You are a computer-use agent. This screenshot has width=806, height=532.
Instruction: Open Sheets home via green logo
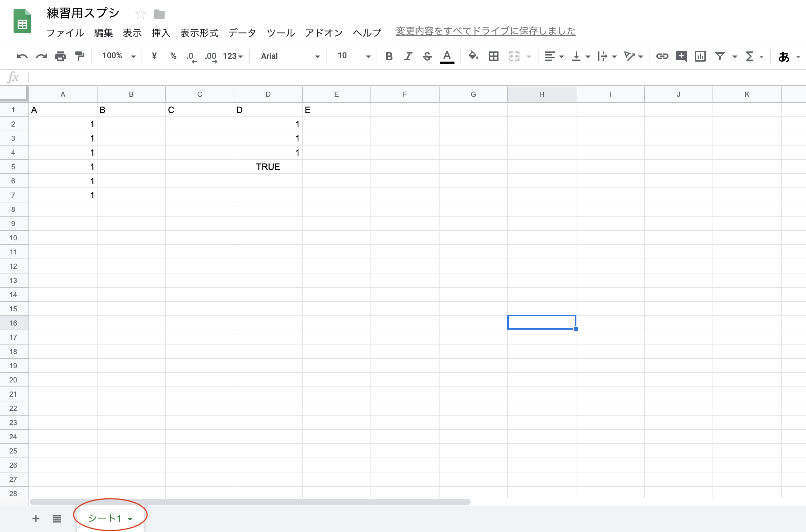coord(22,21)
